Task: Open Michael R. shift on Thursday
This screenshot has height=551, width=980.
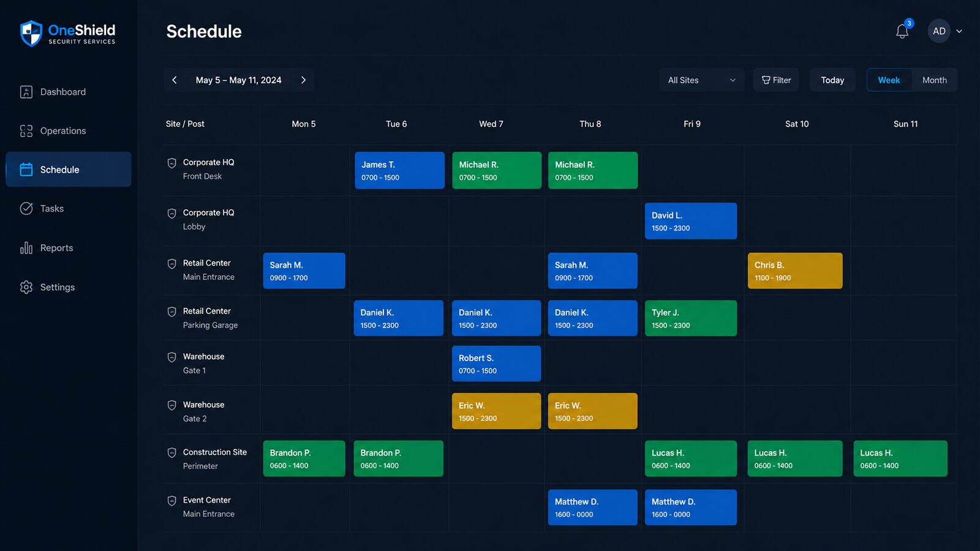Action: click(593, 170)
